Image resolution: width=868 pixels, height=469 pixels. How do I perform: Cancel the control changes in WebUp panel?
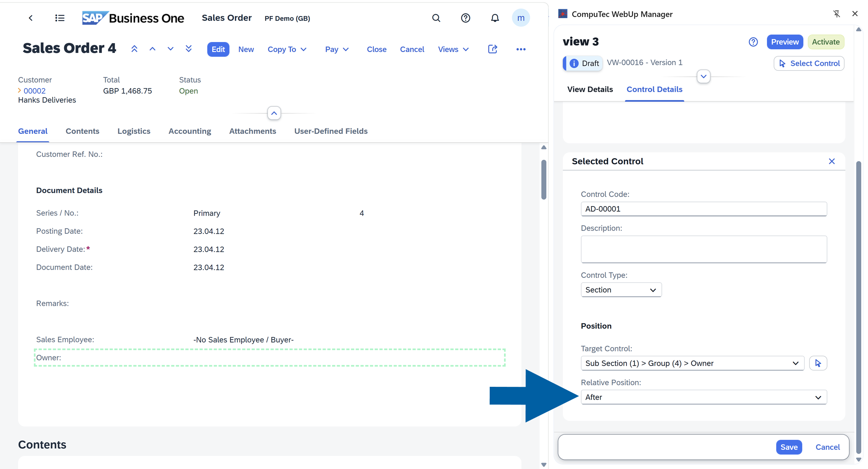[x=827, y=447]
